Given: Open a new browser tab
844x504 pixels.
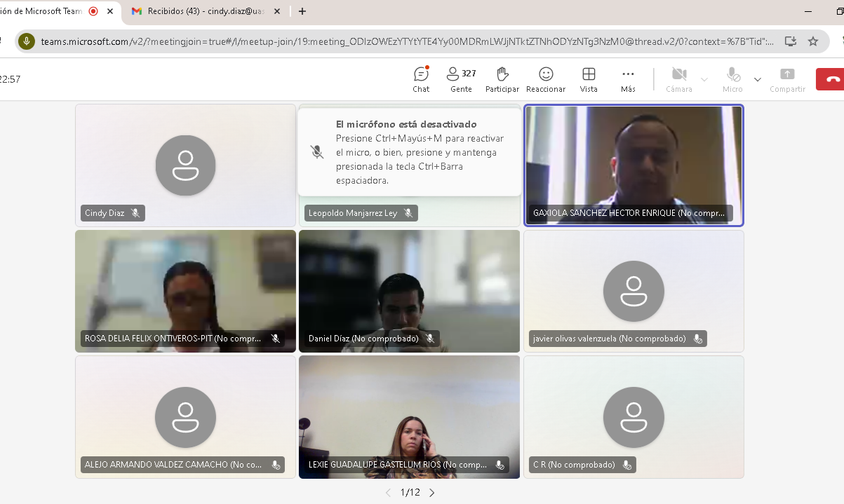Looking at the screenshot, I should [302, 11].
